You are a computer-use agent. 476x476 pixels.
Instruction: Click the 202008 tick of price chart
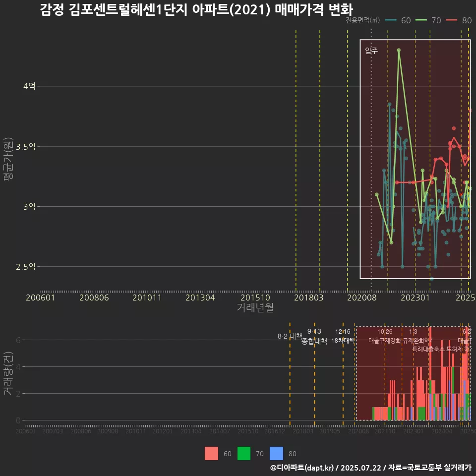362,297
